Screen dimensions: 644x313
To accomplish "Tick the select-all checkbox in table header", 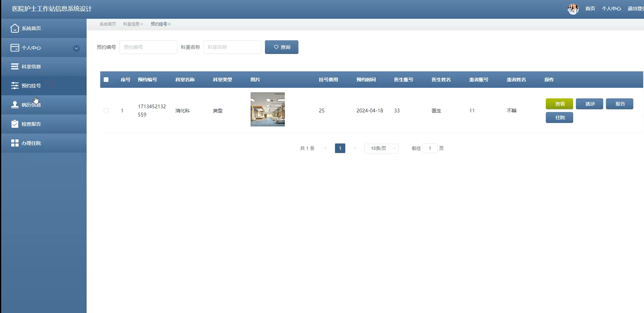I will point(106,80).
